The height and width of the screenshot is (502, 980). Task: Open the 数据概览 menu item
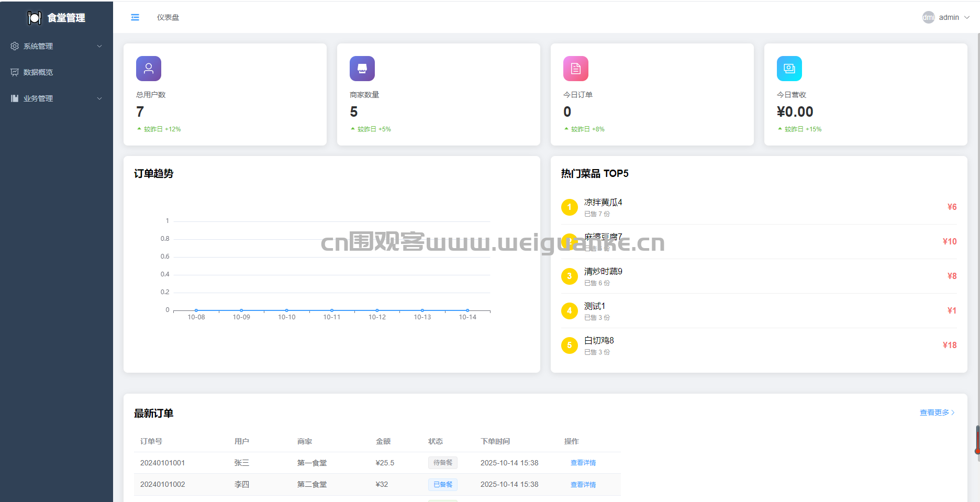[38, 72]
